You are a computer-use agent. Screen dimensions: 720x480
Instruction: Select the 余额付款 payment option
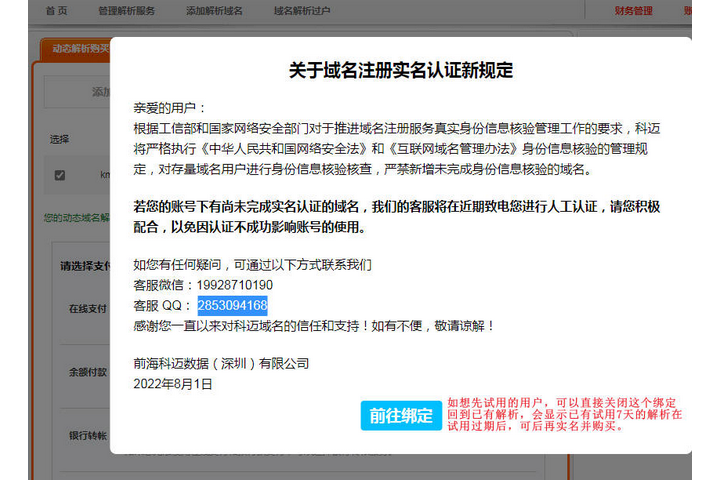pos(87,372)
